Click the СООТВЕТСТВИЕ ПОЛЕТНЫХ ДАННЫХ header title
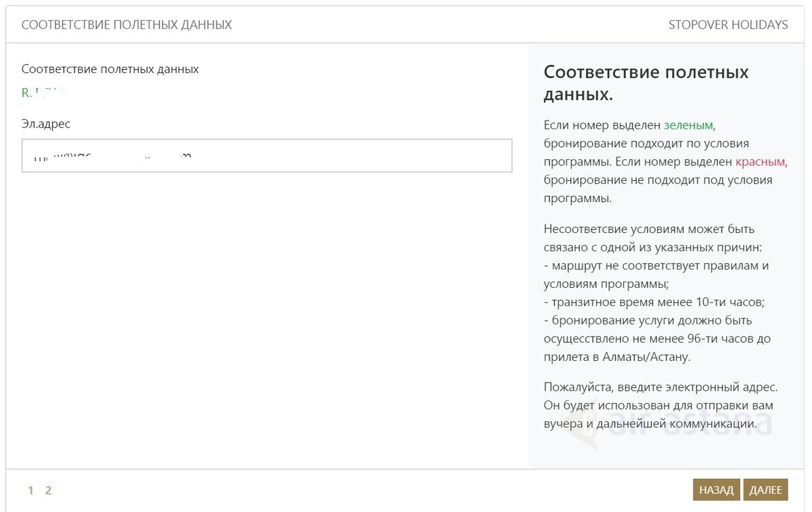This screenshot has width=812, height=512. [x=127, y=25]
